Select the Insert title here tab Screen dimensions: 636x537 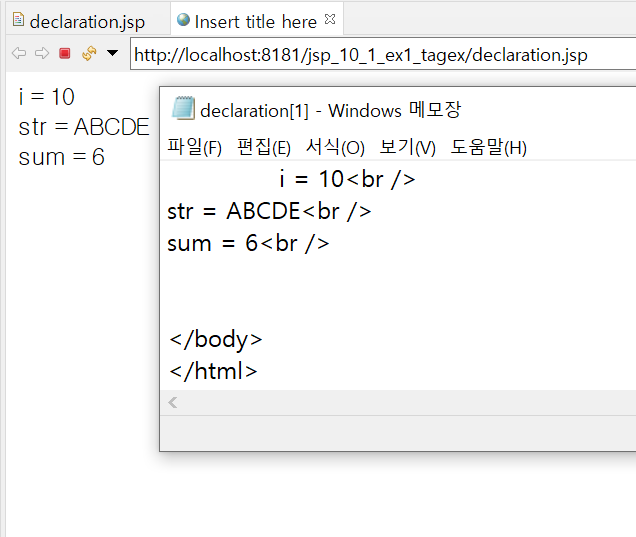pos(255,21)
